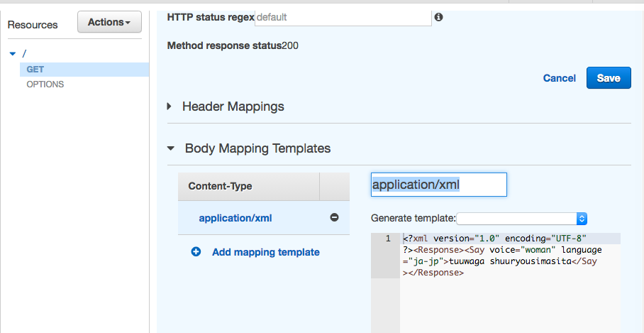644x333 pixels.
Task: Click the info icon beside regex field
Action: tap(438, 17)
